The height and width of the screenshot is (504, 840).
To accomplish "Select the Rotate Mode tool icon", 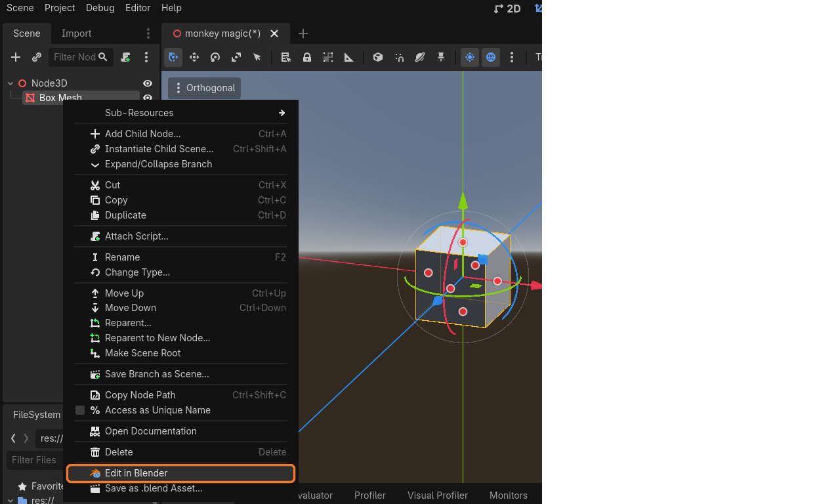I will [x=215, y=57].
